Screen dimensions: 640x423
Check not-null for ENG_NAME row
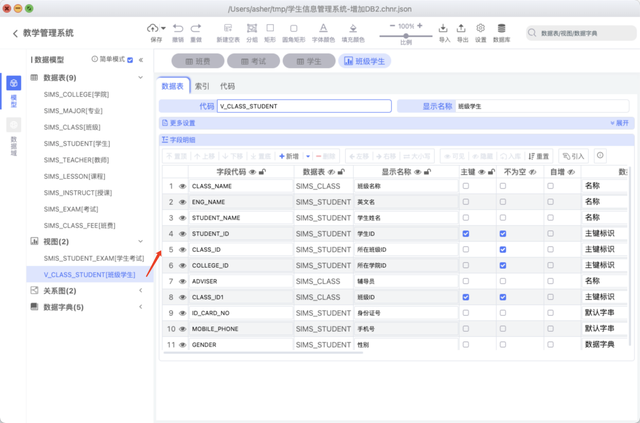pos(503,202)
